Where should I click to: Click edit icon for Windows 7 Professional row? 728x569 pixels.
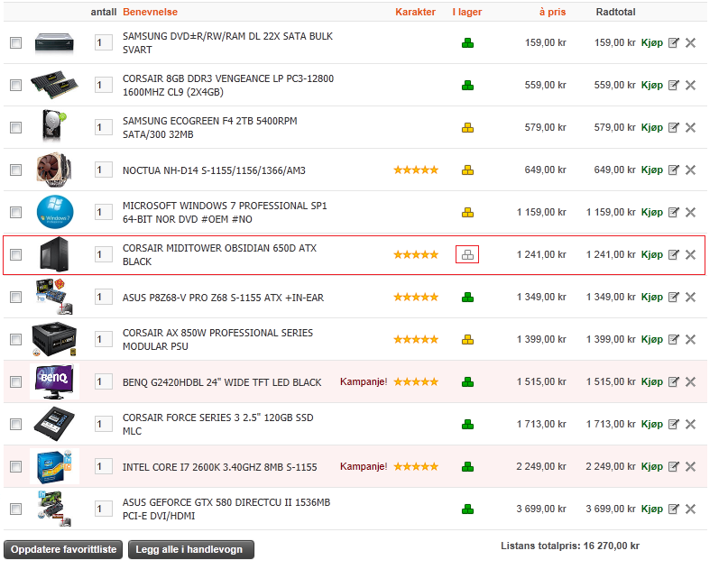tap(673, 213)
